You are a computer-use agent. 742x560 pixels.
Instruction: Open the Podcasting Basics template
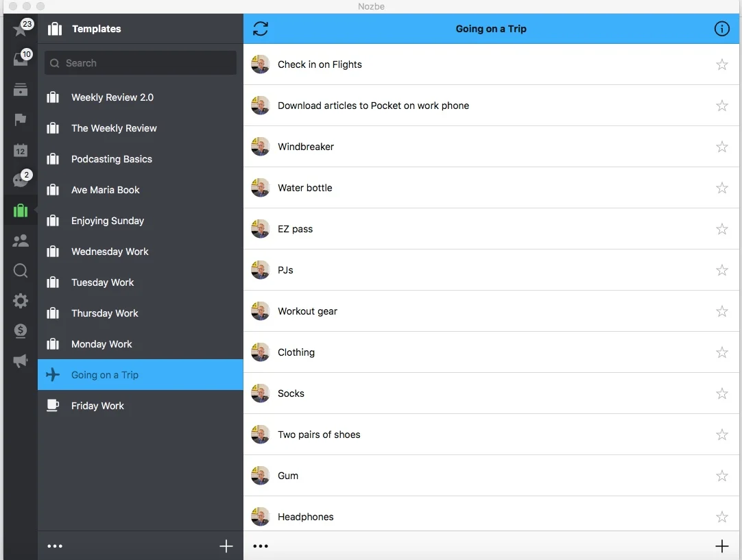point(141,159)
